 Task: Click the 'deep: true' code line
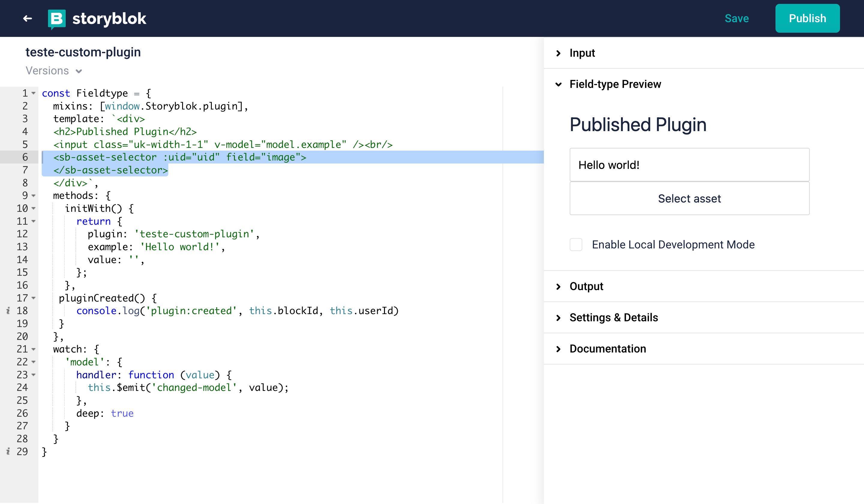tap(105, 413)
